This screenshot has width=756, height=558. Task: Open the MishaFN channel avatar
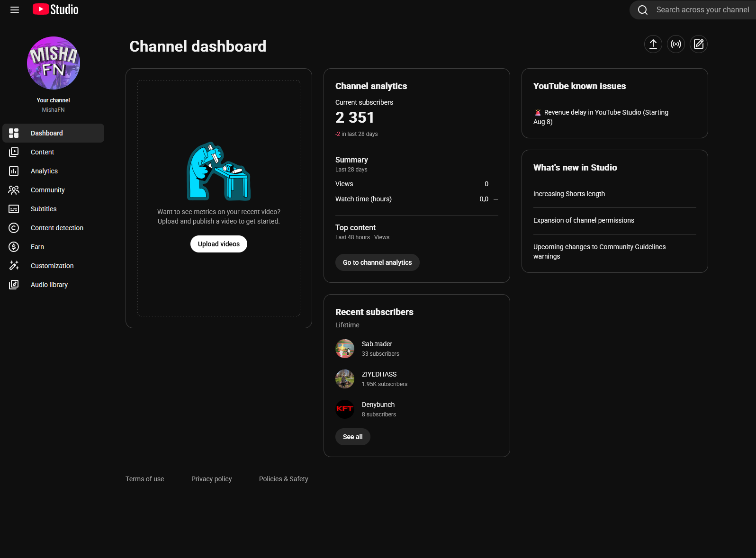pos(54,63)
